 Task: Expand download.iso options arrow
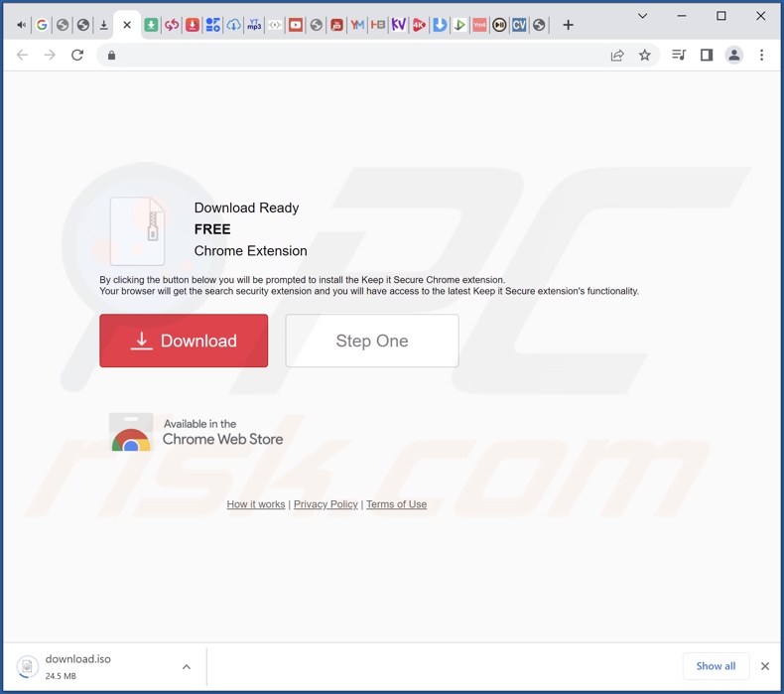(186, 667)
